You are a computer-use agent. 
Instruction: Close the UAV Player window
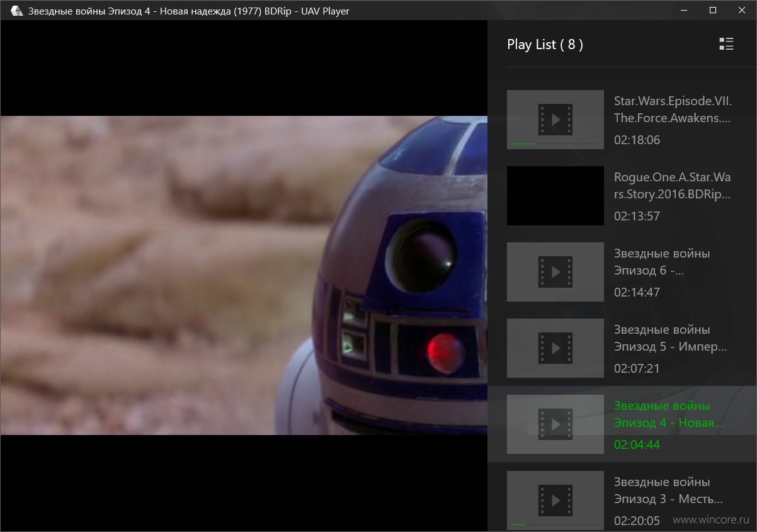click(x=742, y=10)
